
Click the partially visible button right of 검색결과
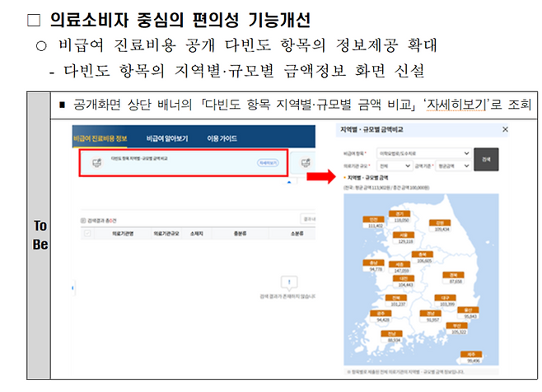pos(307,219)
